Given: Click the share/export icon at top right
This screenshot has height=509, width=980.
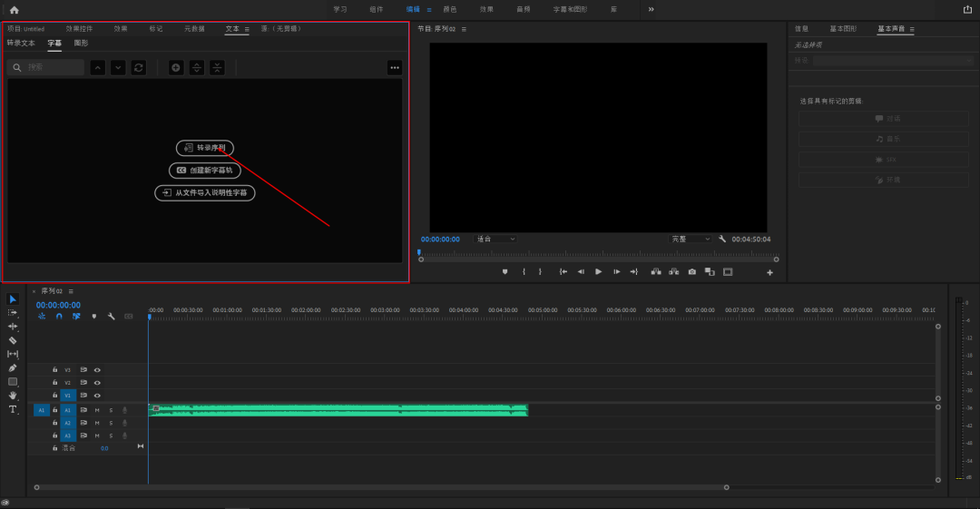Looking at the screenshot, I should click(x=967, y=9).
